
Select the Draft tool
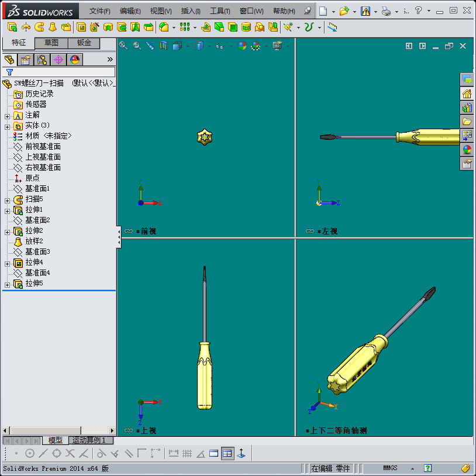coord(219,27)
